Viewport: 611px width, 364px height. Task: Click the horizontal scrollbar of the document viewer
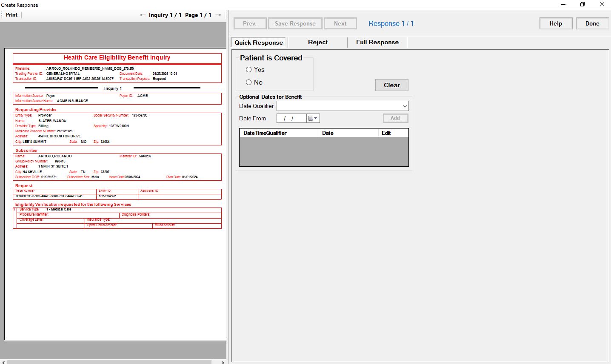[109, 362]
